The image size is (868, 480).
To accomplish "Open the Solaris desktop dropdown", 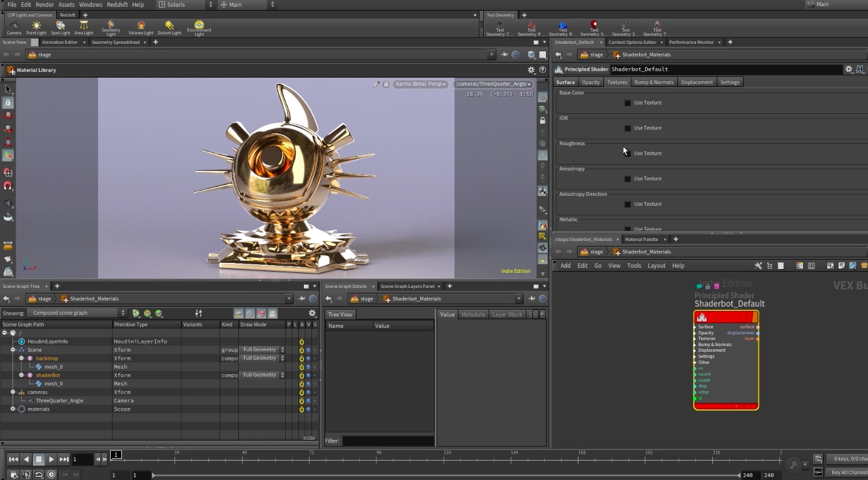I will click(x=186, y=4).
